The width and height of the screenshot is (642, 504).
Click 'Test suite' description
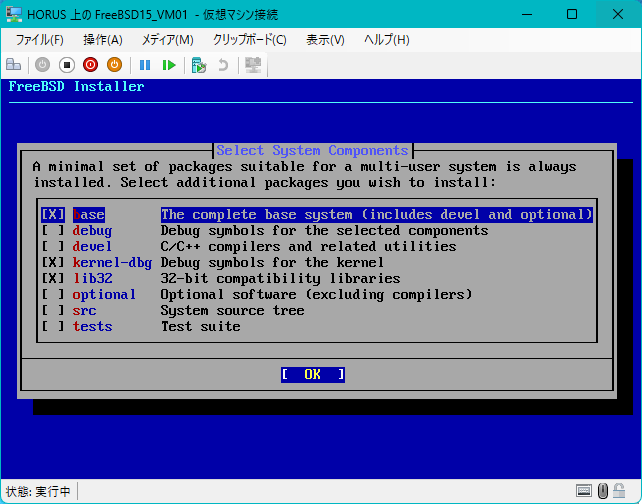pyautogui.click(x=200, y=326)
